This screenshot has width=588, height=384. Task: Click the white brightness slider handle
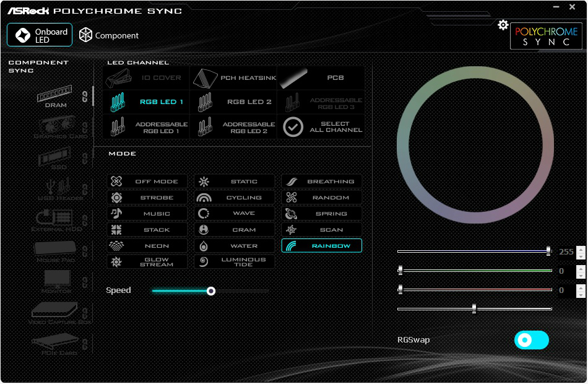tap(474, 308)
